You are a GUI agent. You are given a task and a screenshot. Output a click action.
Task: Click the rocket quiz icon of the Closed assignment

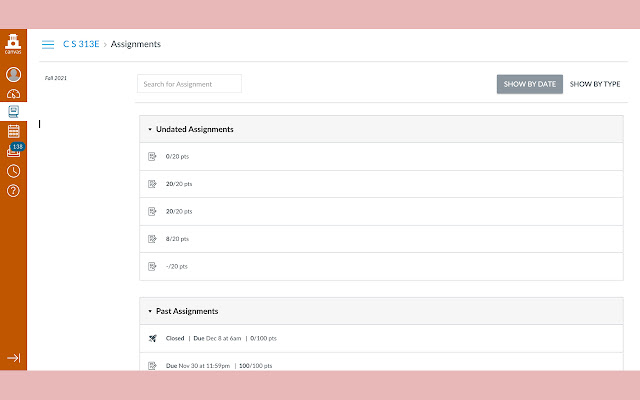pos(153,338)
